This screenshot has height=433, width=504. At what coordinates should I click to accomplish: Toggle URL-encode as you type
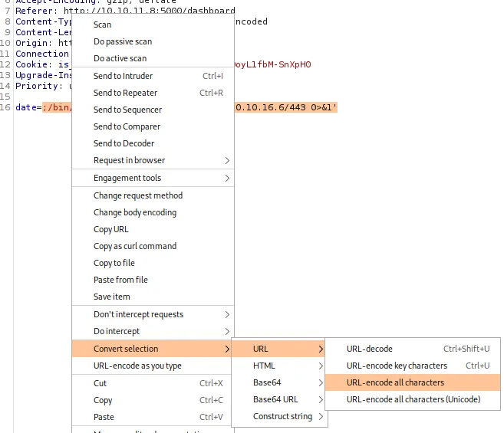click(x=152, y=366)
